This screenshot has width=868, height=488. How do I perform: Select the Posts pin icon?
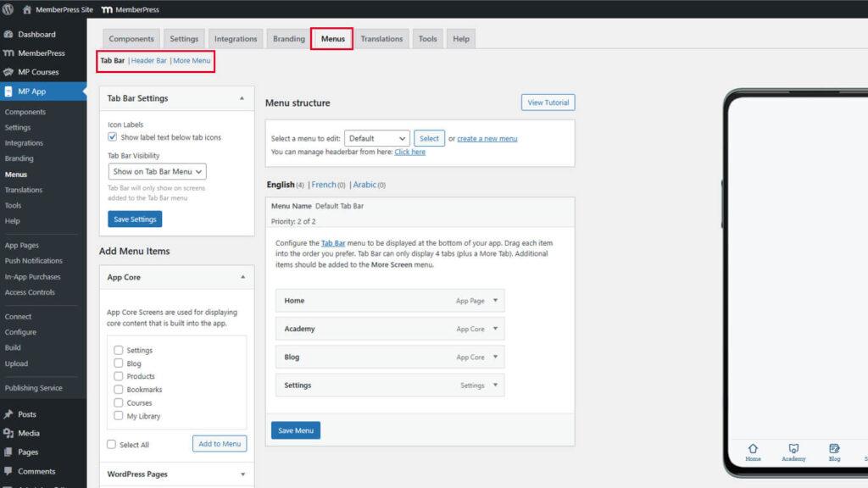(x=8, y=414)
